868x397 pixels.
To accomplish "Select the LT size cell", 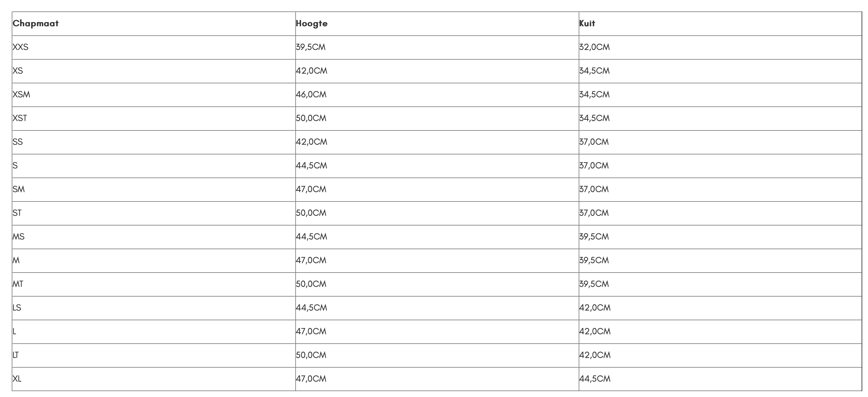I will tap(16, 355).
